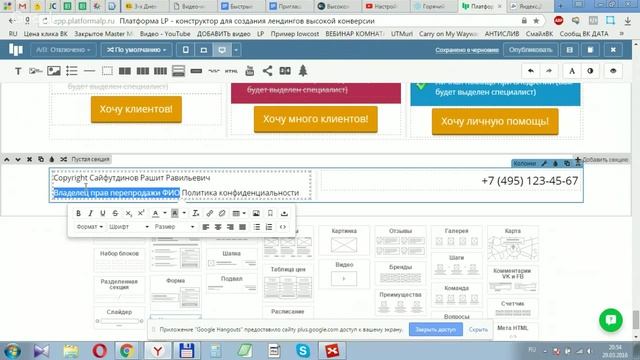Toggle strikethrough formatting
Image resolution: width=640 pixels, height=360 pixels.
pyautogui.click(x=116, y=213)
